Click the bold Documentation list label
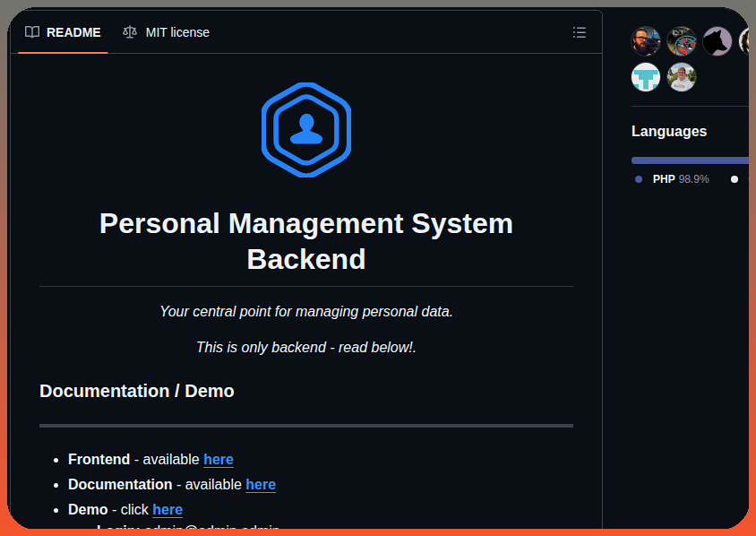This screenshot has height=536, width=756. click(x=120, y=484)
